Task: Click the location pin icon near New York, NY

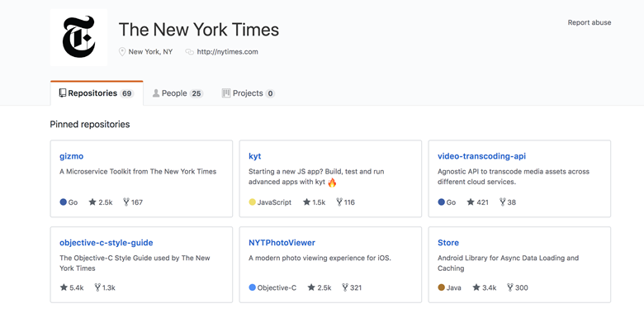Action: (x=122, y=52)
